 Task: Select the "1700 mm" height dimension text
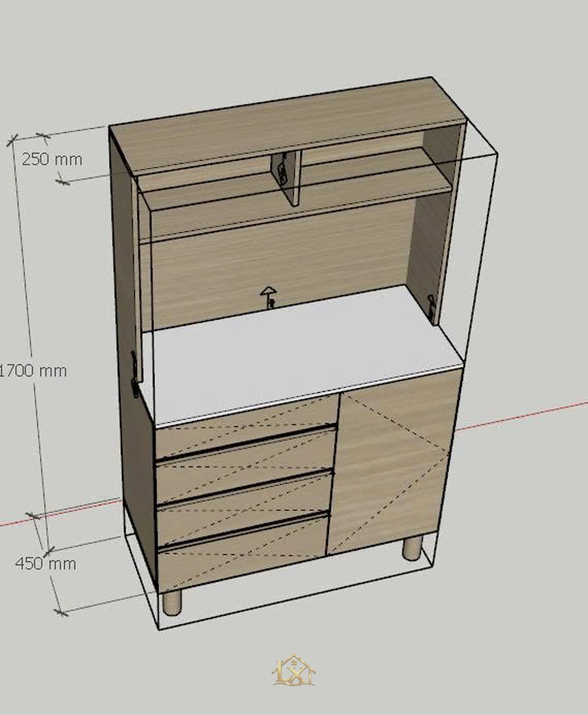pyautogui.click(x=33, y=370)
